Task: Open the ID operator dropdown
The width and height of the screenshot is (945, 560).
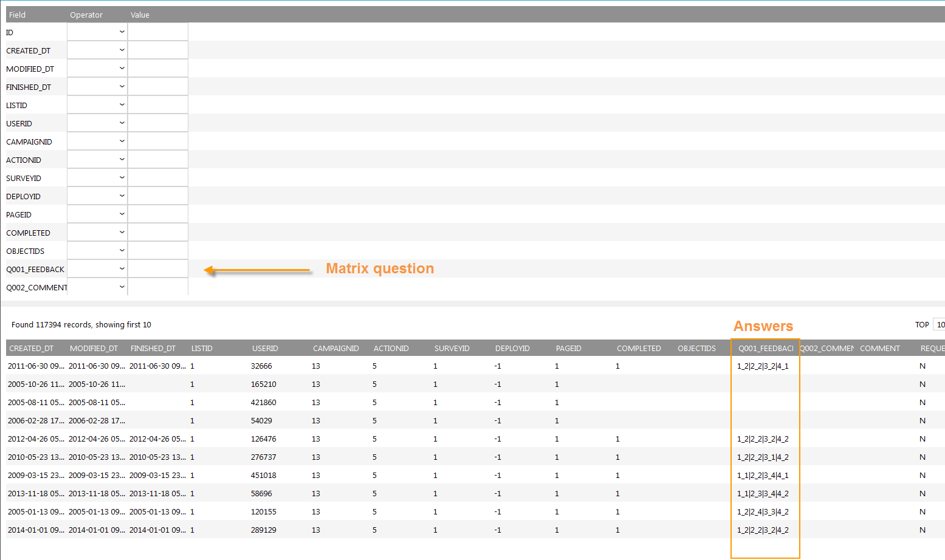Action: coord(97,32)
